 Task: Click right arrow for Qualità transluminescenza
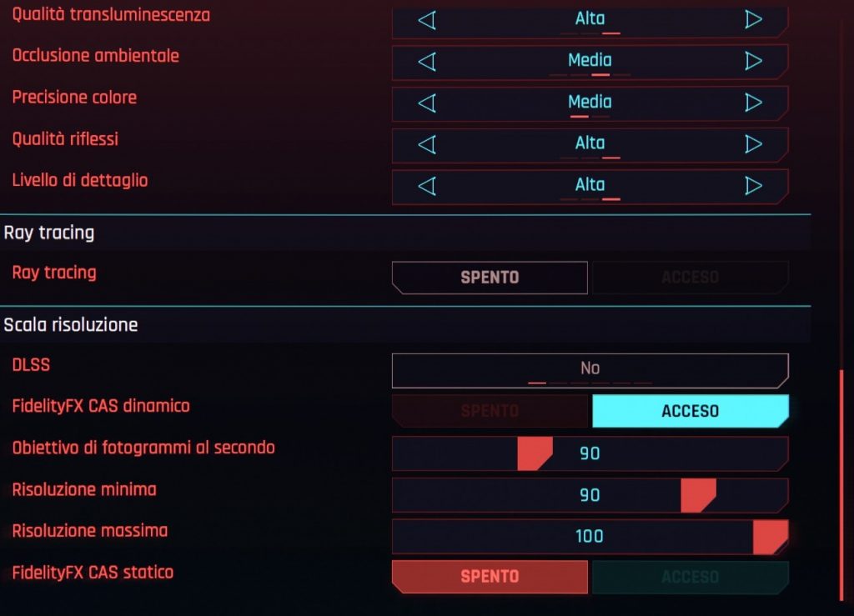tap(753, 20)
